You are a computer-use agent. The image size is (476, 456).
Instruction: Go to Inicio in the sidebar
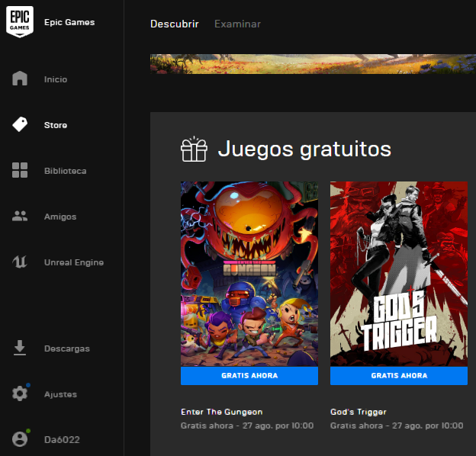tap(56, 79)
